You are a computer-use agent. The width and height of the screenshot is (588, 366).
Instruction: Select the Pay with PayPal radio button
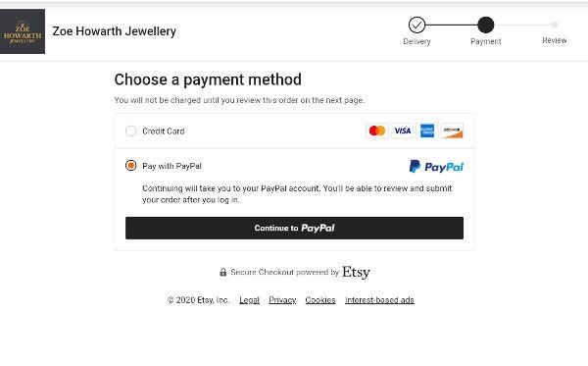point(131,166)
